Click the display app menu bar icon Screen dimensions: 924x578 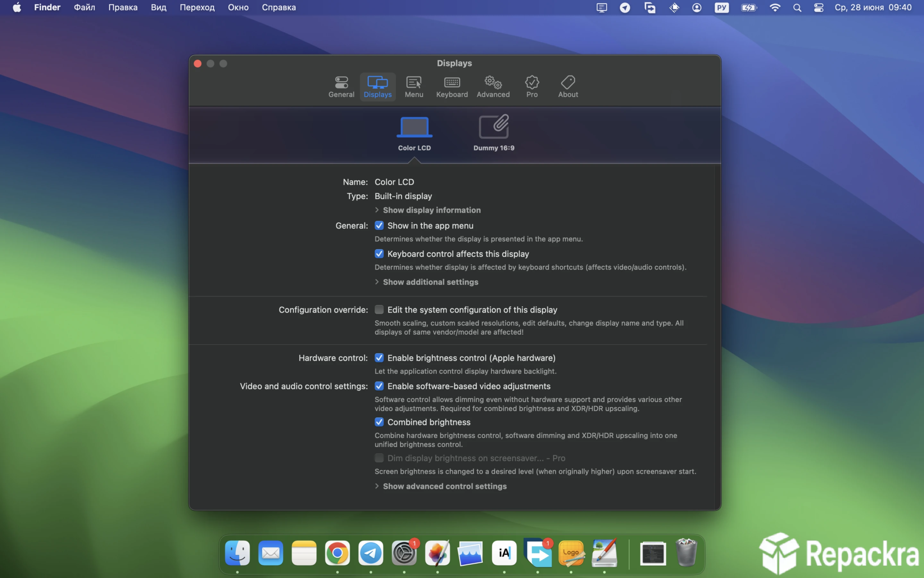(x=601, y=8)
